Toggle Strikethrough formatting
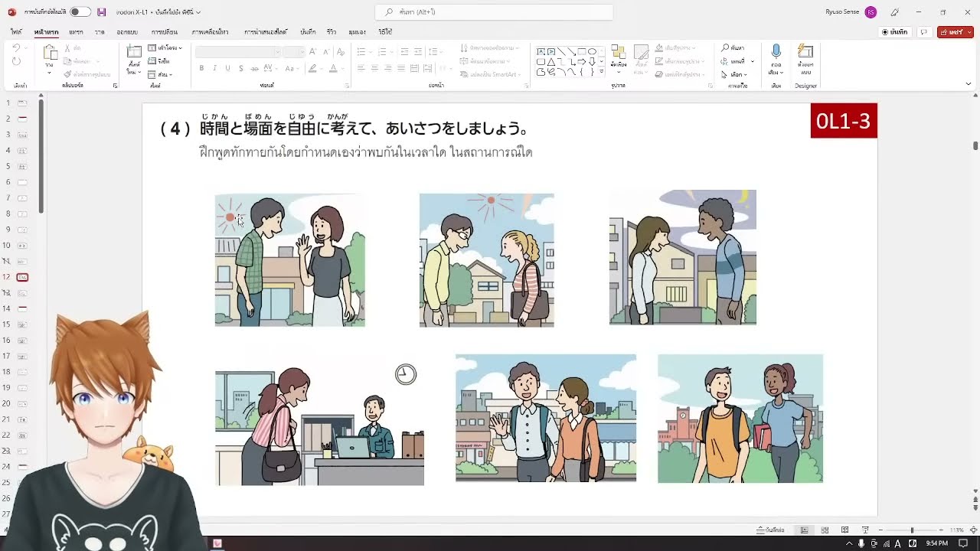980x551 pixels. (255, 68)
